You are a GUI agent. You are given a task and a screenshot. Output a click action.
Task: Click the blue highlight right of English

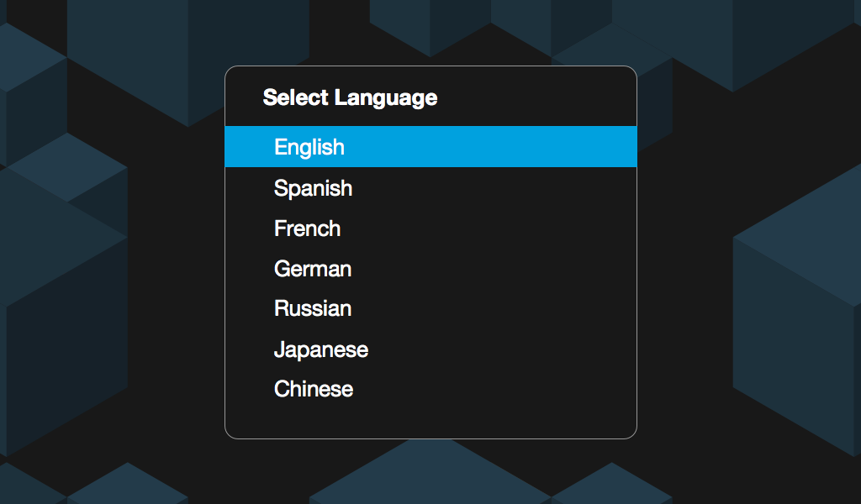[490, 146]
